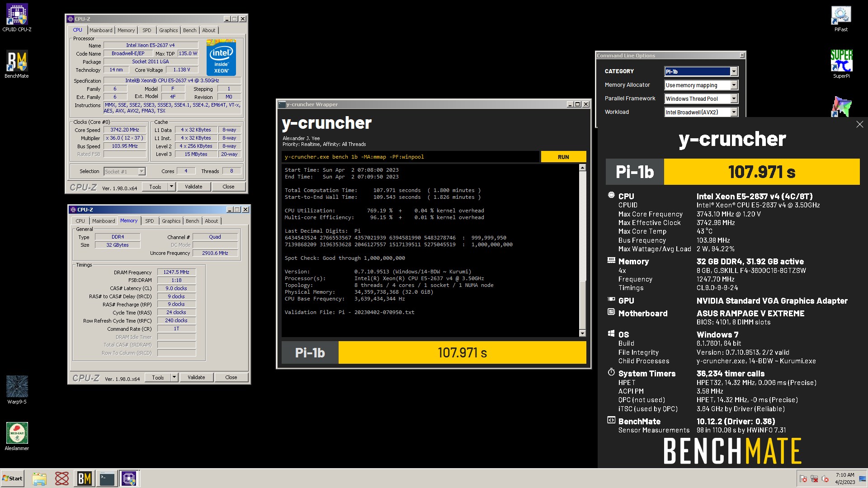Screen dimensions: 868x488
Task: Click the yellow RUN button
Action: 563,157
